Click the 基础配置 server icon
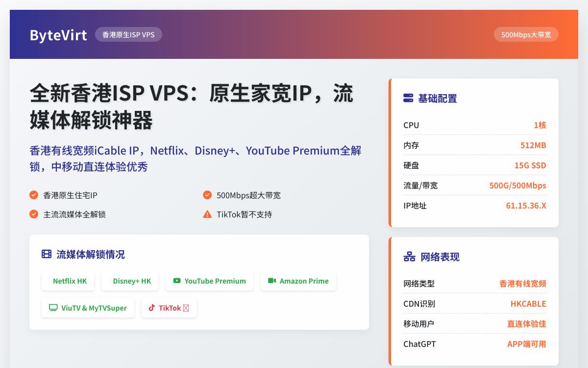This screenshot has height=368, width=588. pyautogui.click(x=407, y=98)
